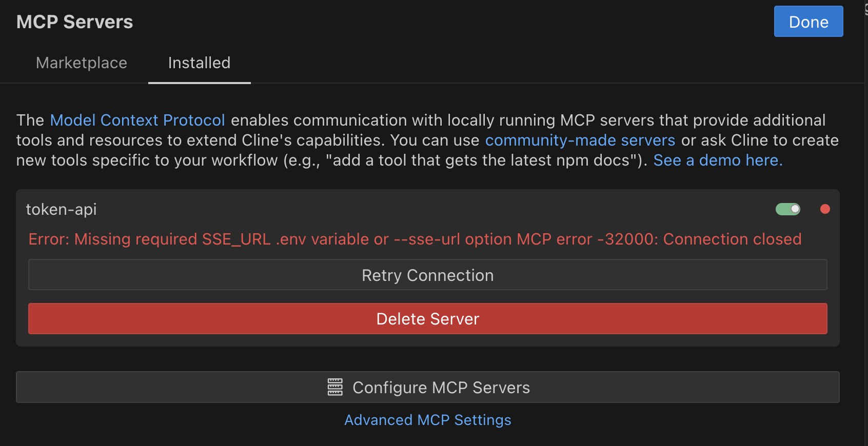Select the Installed tab

pos(199,63)
